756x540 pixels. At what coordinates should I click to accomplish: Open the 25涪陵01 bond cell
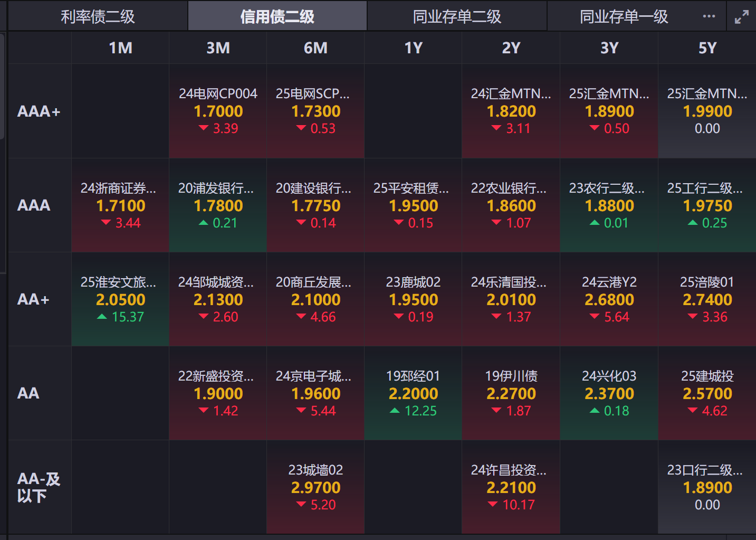(707, 299)
